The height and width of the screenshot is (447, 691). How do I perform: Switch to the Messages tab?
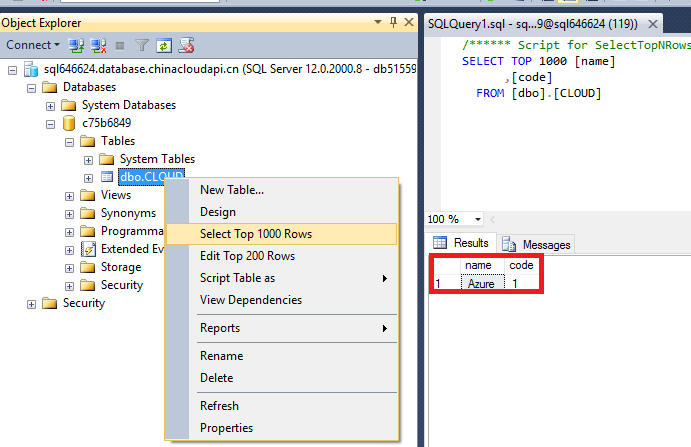(536, 245)
